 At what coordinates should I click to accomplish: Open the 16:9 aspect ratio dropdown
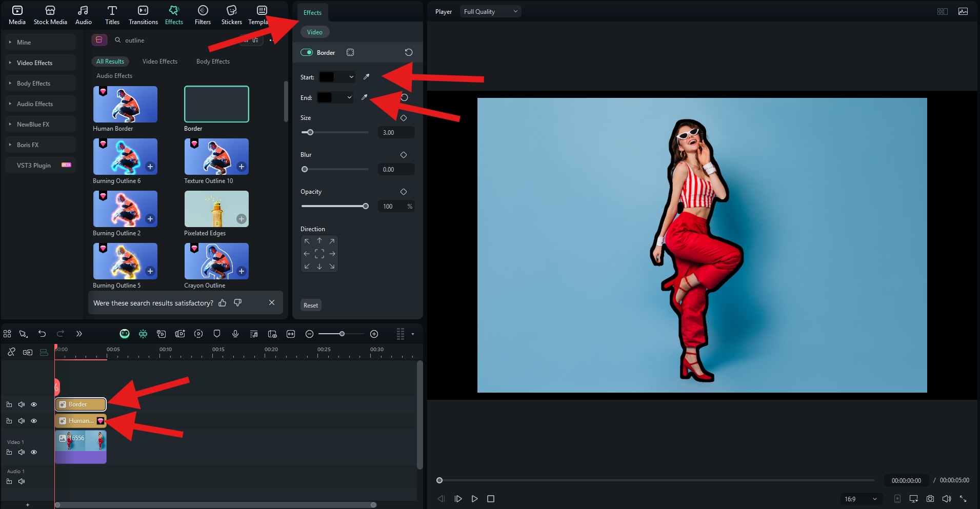[x=860, y=499]
